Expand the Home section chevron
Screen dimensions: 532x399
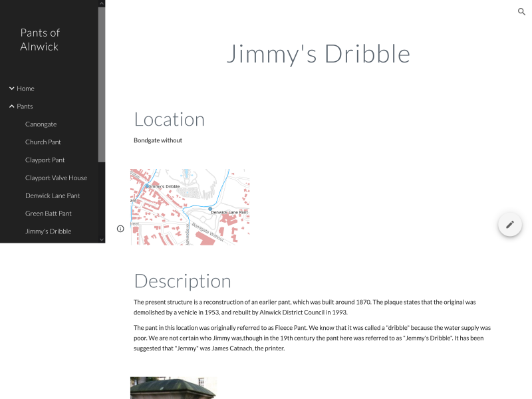(12, 88)
